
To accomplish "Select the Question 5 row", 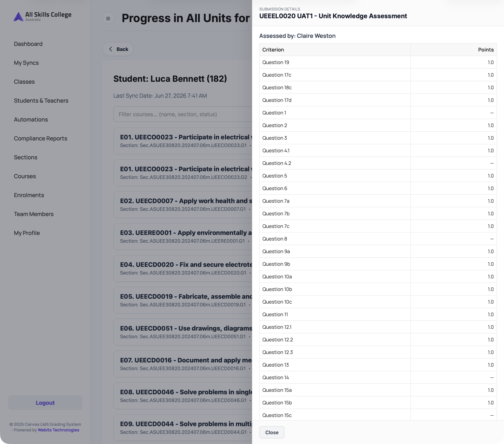I will point(378,176).
